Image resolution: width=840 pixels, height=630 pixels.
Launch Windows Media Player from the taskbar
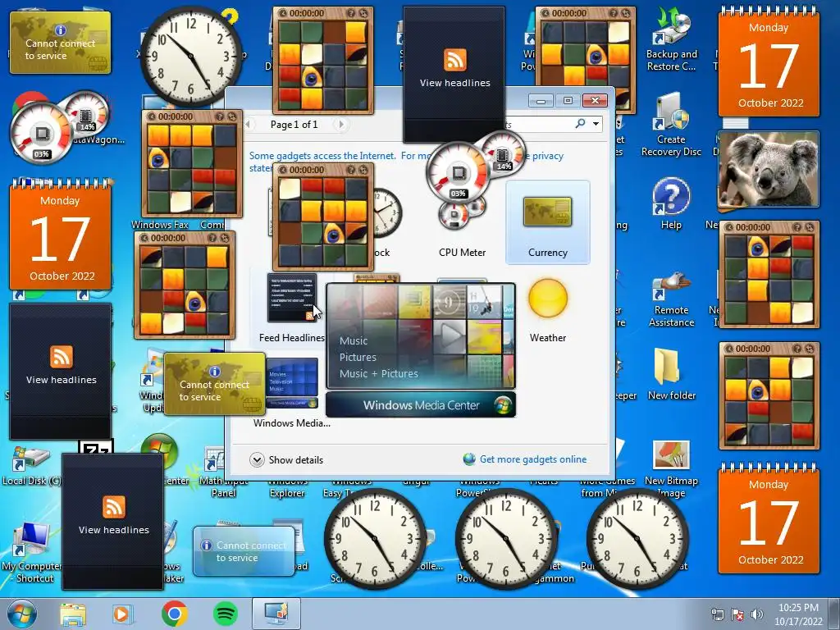[x=122, y=614]
